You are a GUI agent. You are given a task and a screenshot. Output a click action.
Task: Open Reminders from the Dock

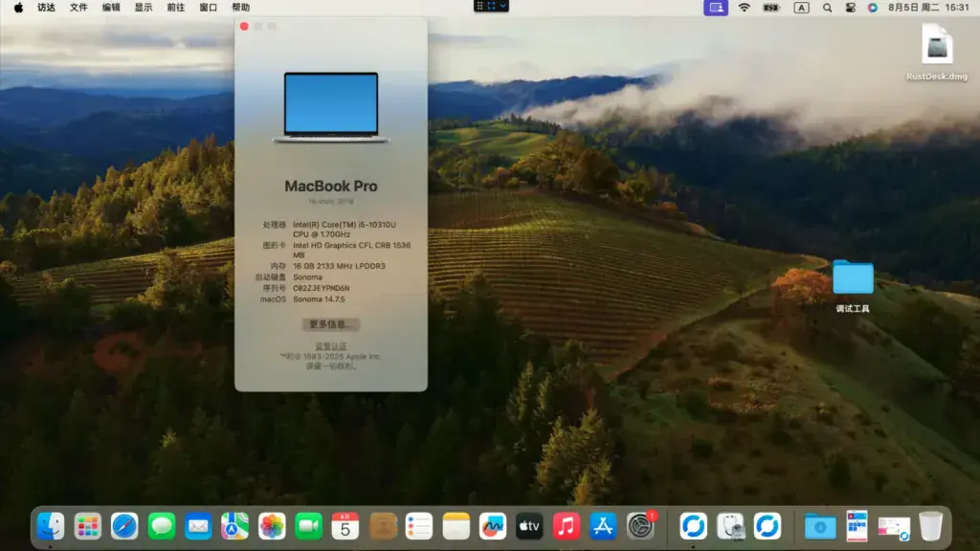[x=419, y=527]
